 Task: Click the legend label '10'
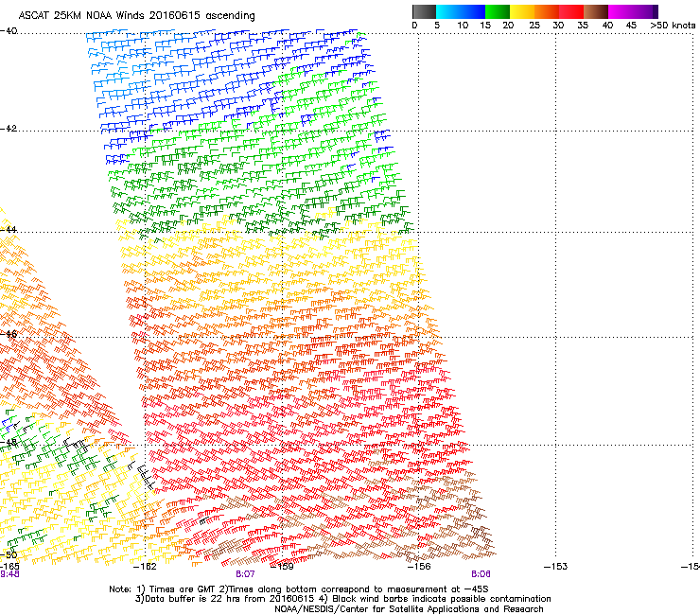pos(463,26)
